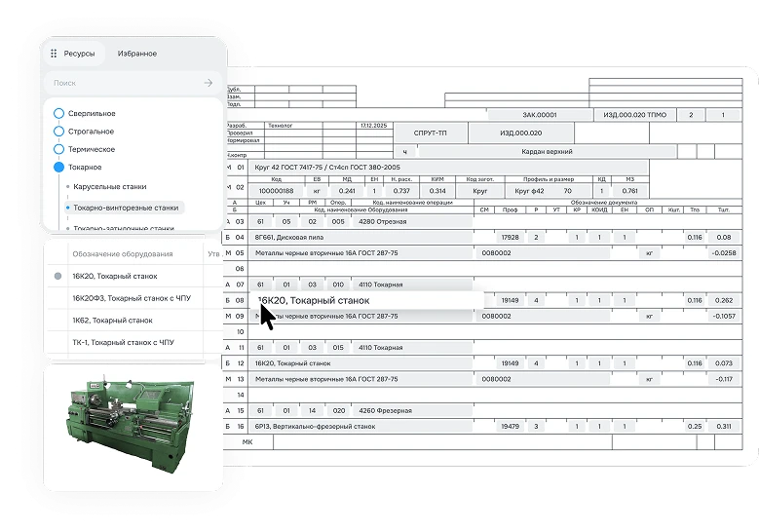Select the Термическое circle node
The height and width of the screenshot is (532, 759).
tap(58, 149)
